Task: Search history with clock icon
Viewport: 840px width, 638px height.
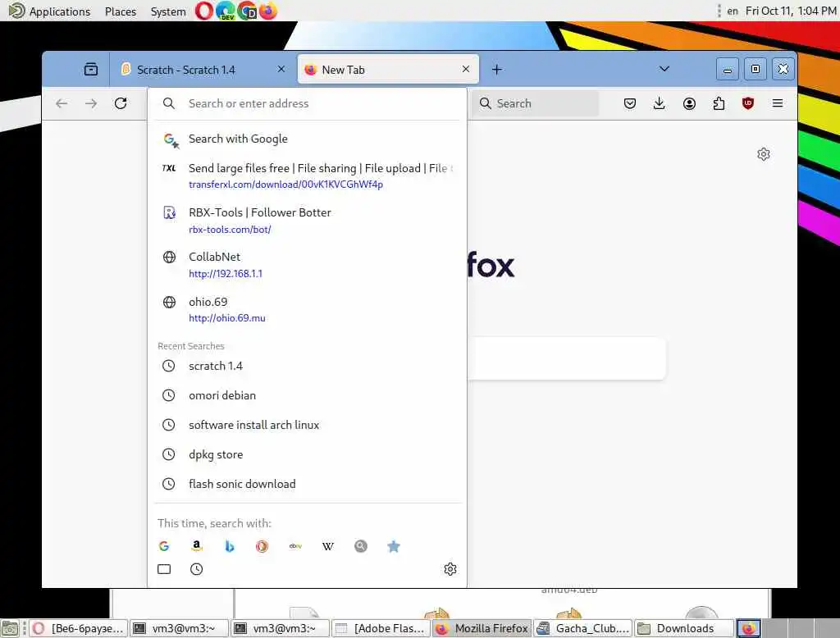Action: [197, 569]
